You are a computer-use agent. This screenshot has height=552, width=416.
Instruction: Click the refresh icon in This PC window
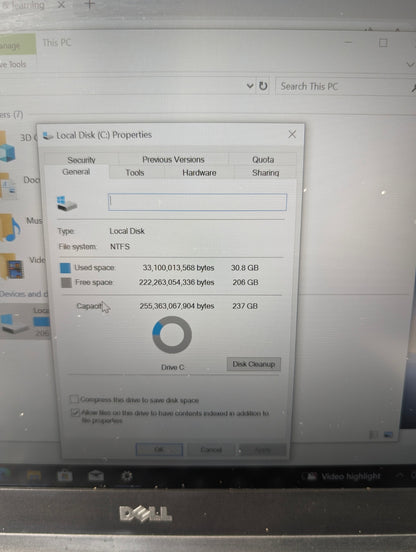point(263,86)
